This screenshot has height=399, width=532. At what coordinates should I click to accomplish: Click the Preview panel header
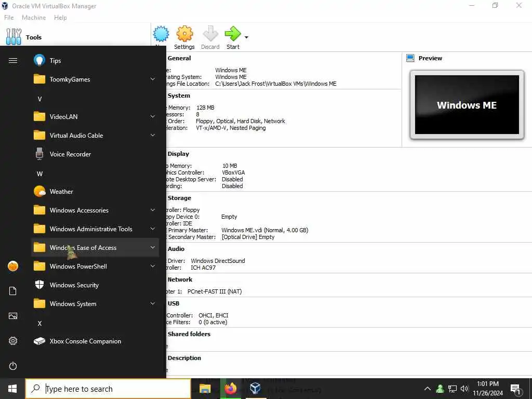[x=430, y=58]
